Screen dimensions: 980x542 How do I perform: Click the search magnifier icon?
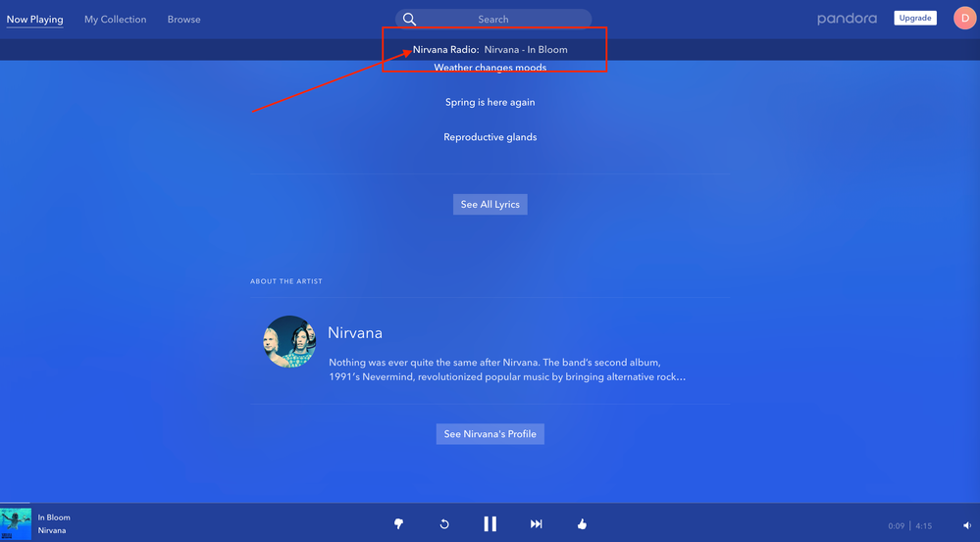click(x=410, y=20)
